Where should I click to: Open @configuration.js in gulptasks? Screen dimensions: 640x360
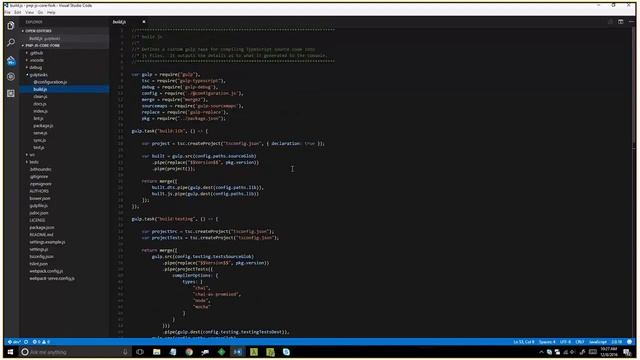click(50, 82)
